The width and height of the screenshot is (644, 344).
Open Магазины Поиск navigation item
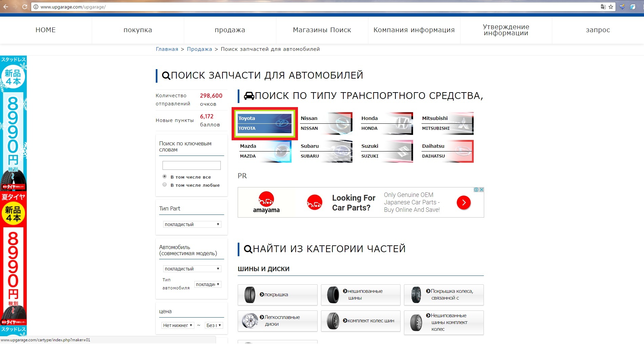tap(322, 30)
